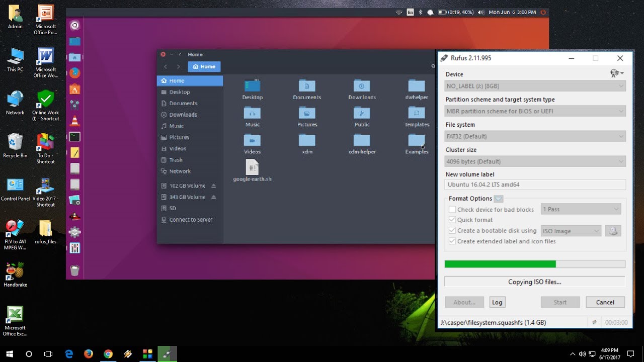Viewport: 644px width, 362px height.
Task: Open Trash at bottom of Ubuntu launcher
Action: point(74,270)
